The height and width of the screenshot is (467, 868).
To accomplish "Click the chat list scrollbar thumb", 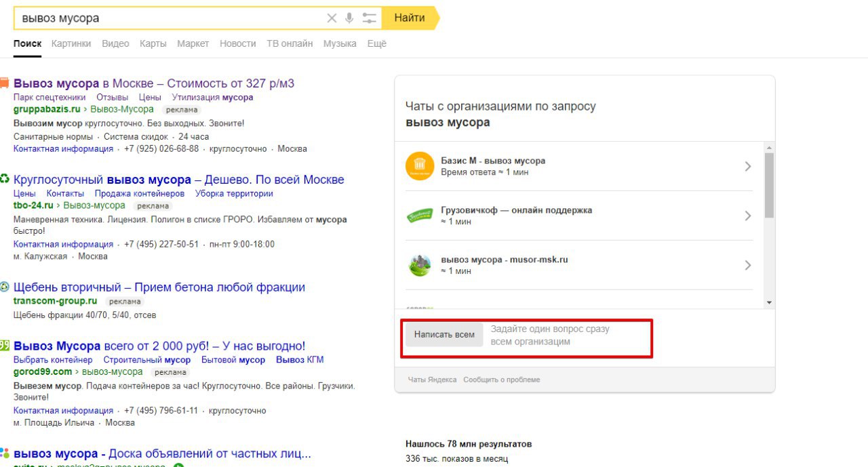I will 769,185.
